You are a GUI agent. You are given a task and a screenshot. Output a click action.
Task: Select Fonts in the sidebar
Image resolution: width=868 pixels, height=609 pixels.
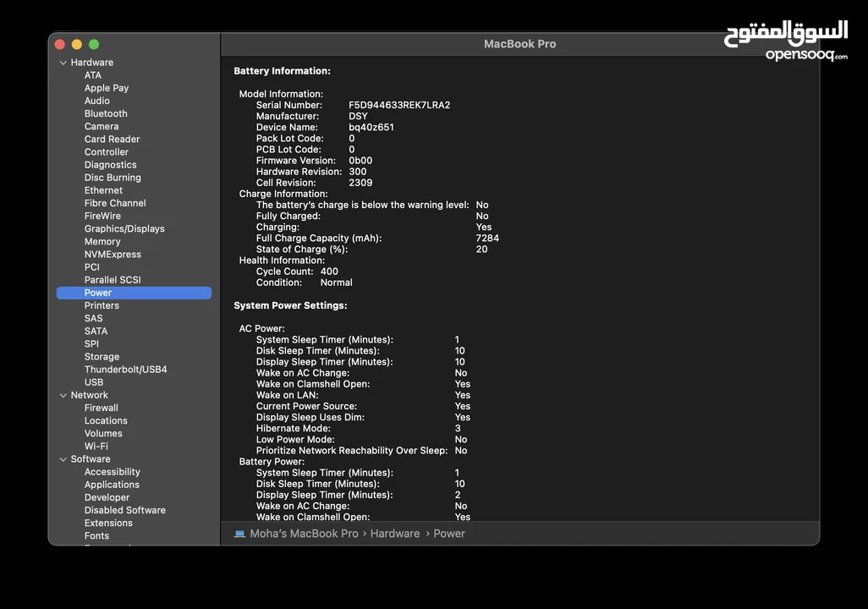(x=97, y=536)
